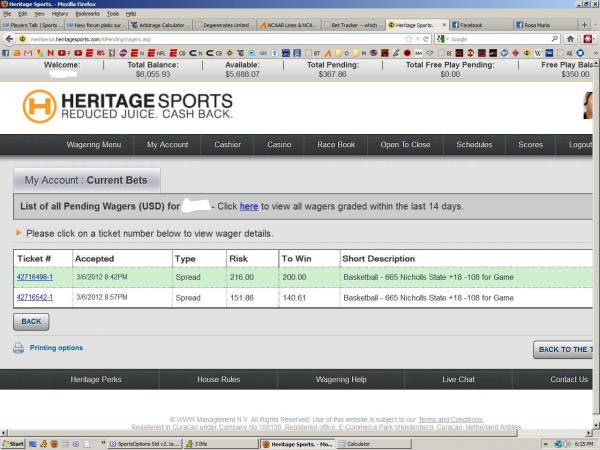Click the browser URL address field
600x450 pixels.
tap(200, 38)
